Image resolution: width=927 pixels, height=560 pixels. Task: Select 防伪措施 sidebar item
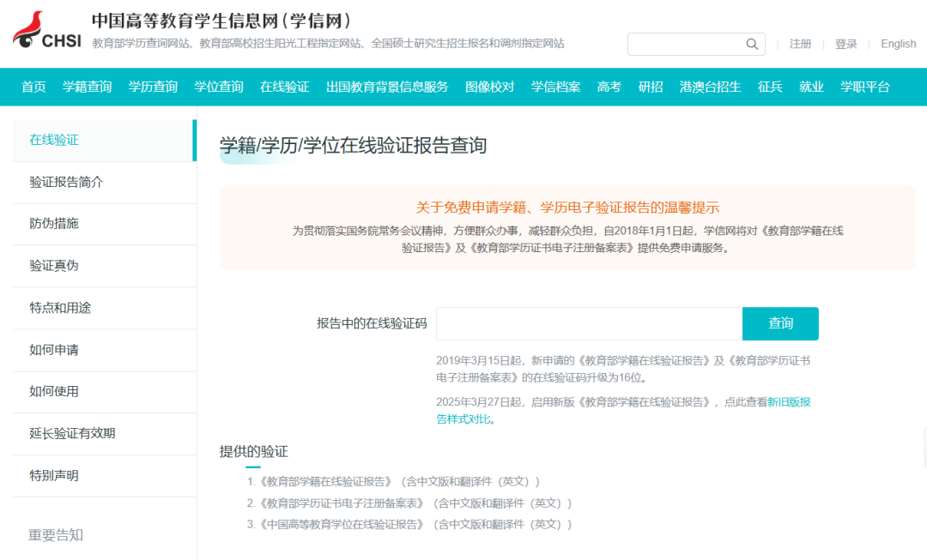coord(54,224)
